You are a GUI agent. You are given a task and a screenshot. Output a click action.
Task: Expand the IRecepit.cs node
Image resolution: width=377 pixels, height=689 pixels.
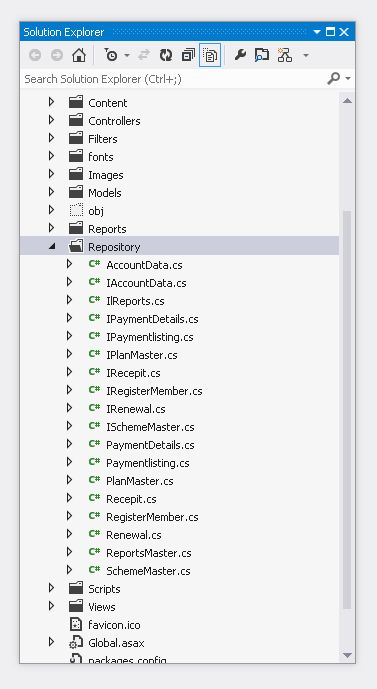(69, 372)
